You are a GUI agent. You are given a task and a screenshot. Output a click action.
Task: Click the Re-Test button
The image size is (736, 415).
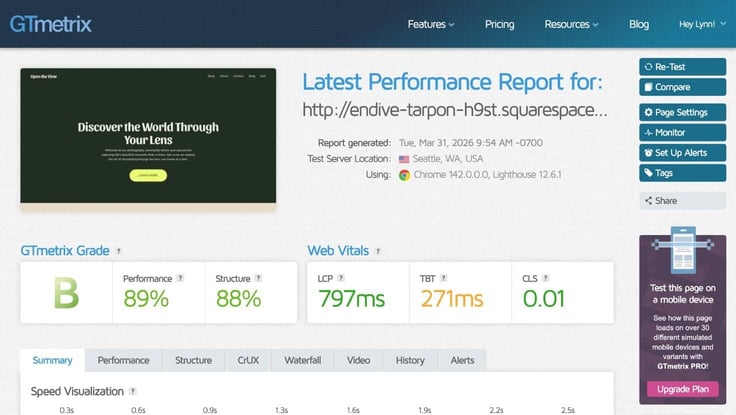tap(682, 67)
